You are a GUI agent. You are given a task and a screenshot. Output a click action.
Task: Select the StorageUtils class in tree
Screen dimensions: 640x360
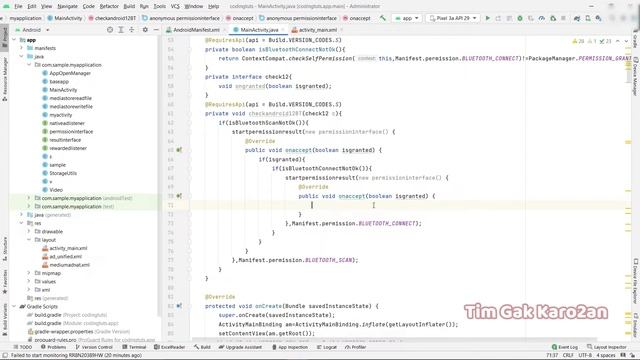pos(60,173)
